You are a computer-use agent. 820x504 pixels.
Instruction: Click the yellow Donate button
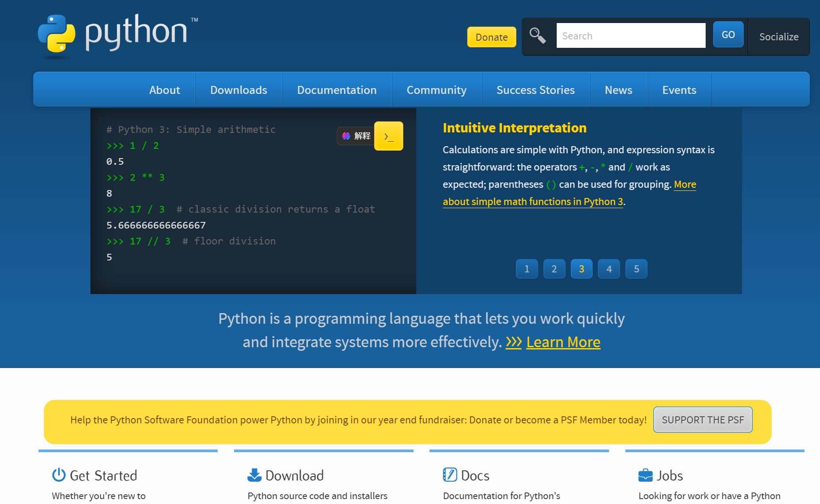coord(492,37)
